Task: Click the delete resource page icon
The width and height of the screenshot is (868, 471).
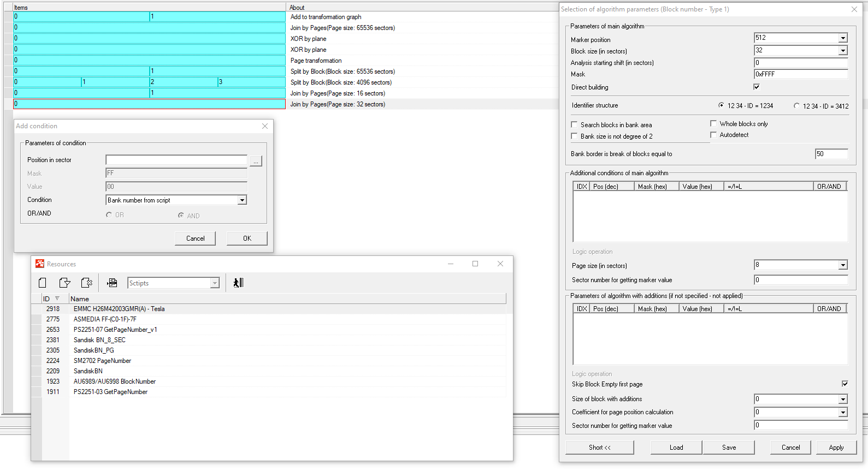Action: point(86,283)
